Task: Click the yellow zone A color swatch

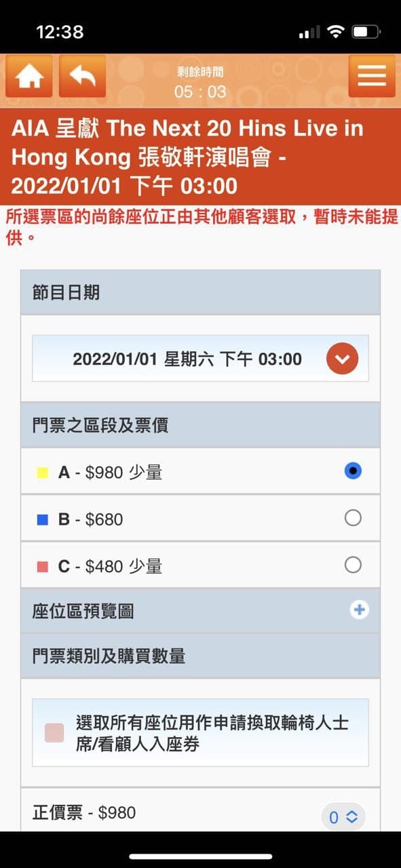Action: 43,473
